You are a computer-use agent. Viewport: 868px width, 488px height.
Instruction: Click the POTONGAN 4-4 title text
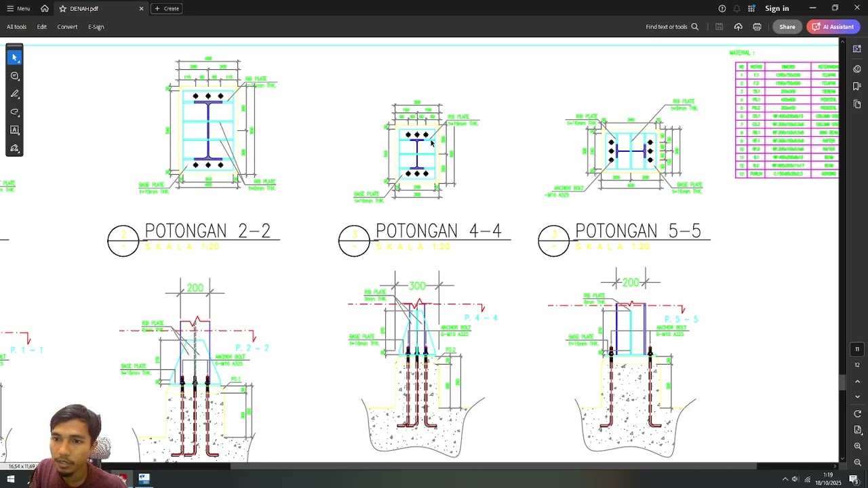(x=439, y=231)
